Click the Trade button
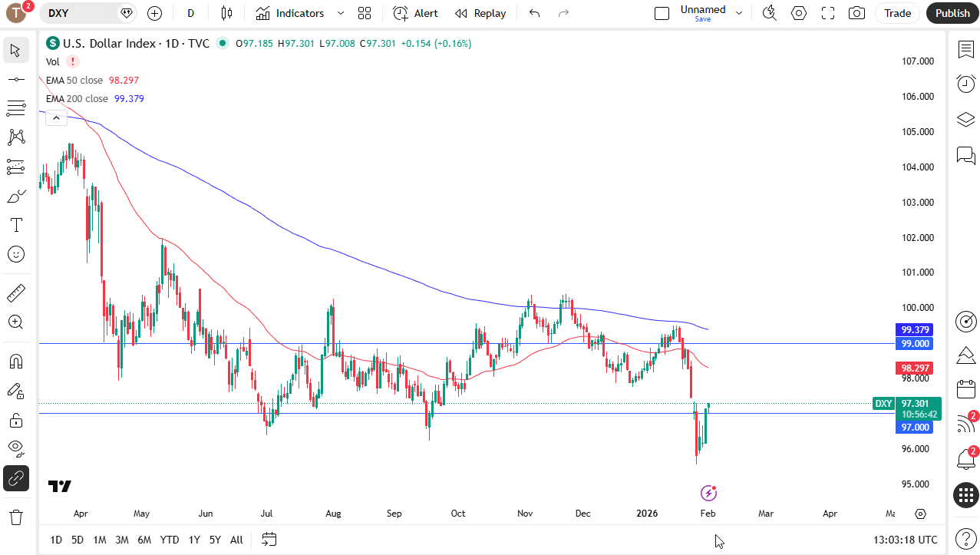The width and height of the screenshot is (980, 555). coord(897,13)
